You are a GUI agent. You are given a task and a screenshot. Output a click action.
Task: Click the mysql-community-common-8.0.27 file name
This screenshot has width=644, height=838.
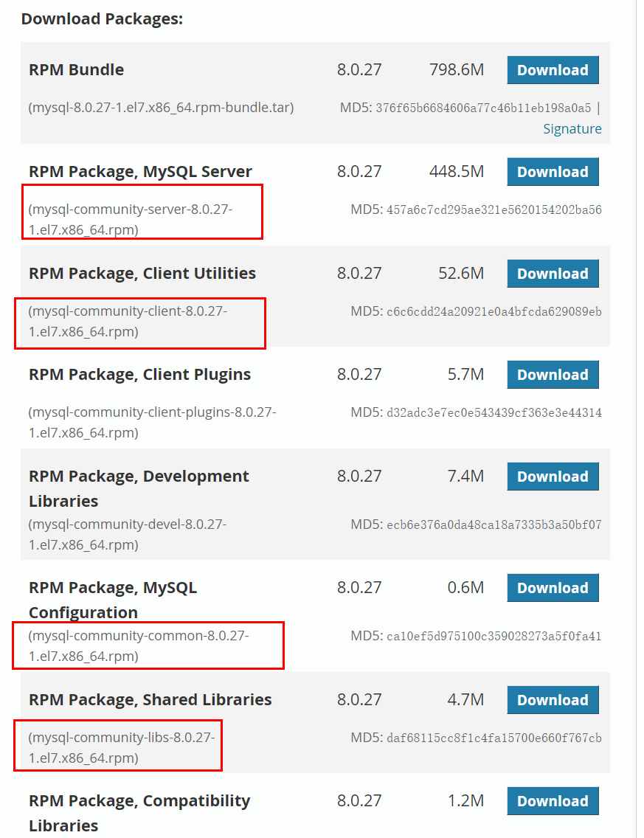[x=139, y=645]
